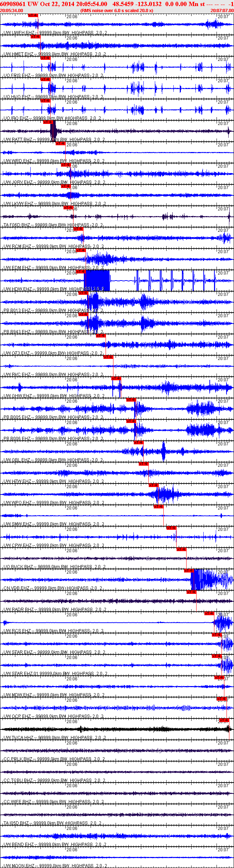Click the end time label 20:07:07.00
The width and height of the screenshot is (234, 868).
[x=222, y=11]
